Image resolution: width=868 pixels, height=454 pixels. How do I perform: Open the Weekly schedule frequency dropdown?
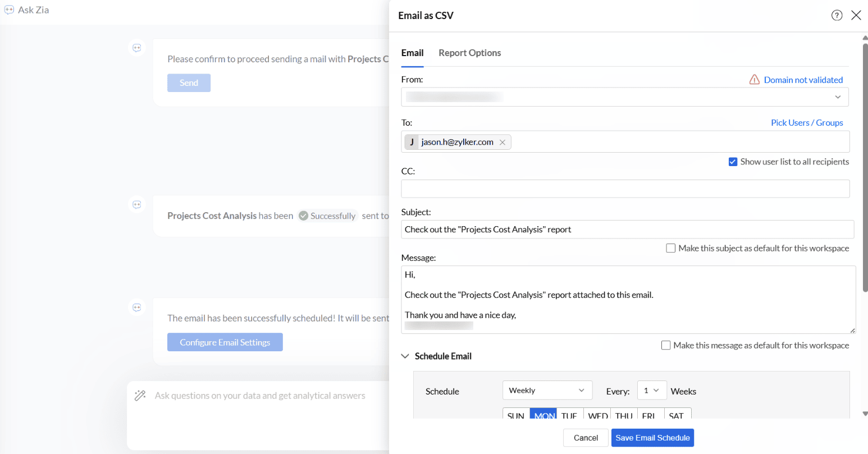pos(547,391)
